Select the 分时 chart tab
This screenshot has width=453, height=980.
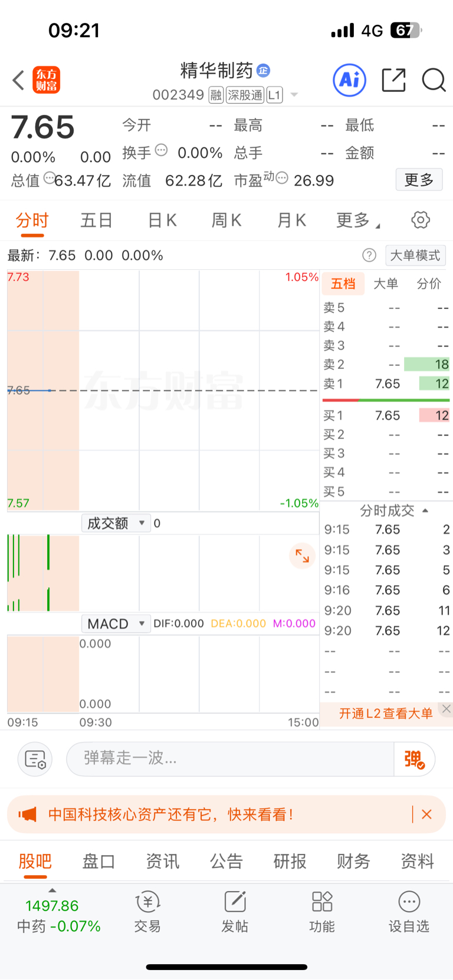(32, 220)
